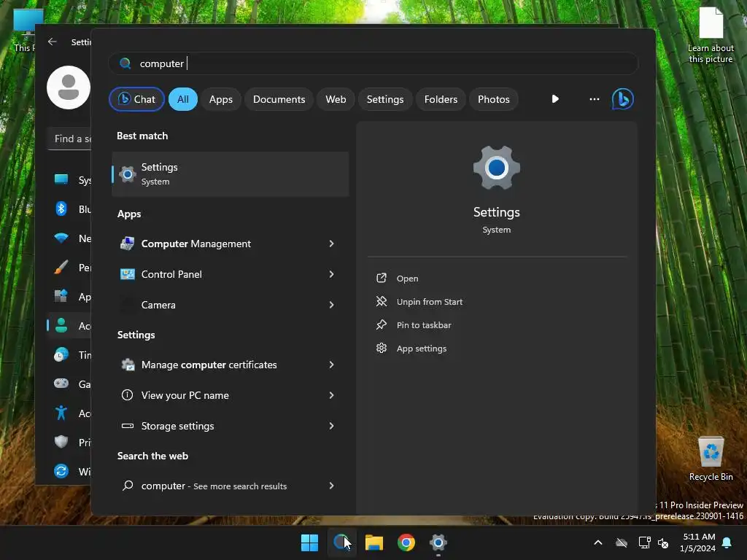Click Pin to taskbar text

424,325
